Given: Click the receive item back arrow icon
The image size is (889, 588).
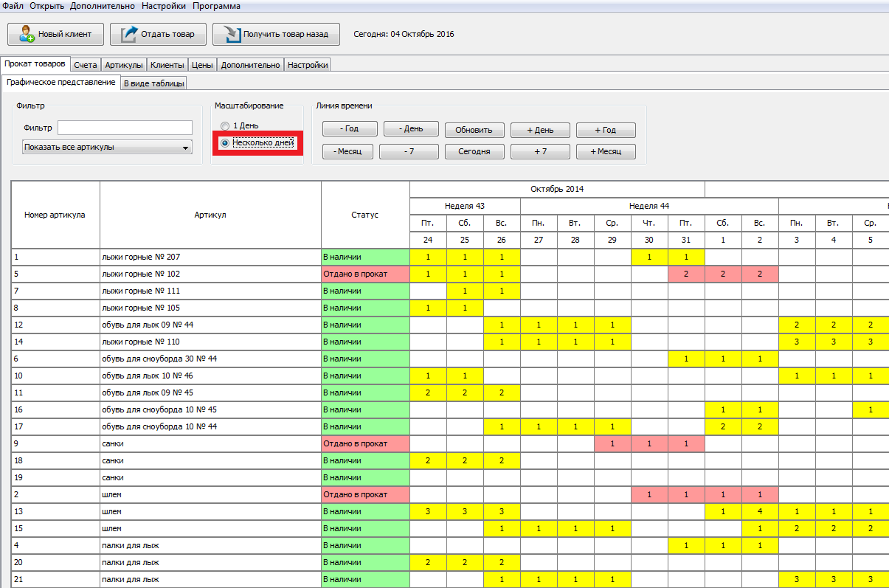Looking at the screenshot, I should click(x=232, y=34).
